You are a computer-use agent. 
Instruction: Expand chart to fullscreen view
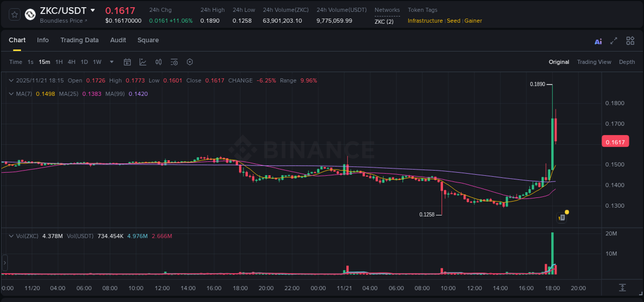(614, 40)
